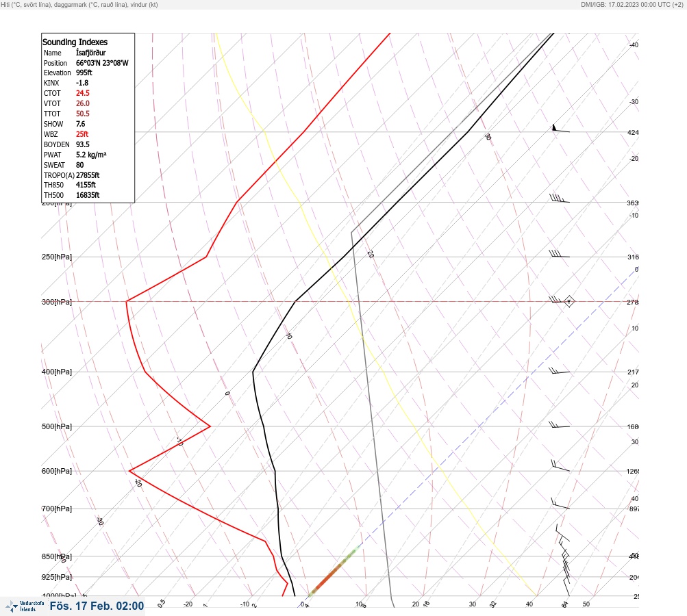Click the 'Sounding Indexes' heading

coord(75,42)
